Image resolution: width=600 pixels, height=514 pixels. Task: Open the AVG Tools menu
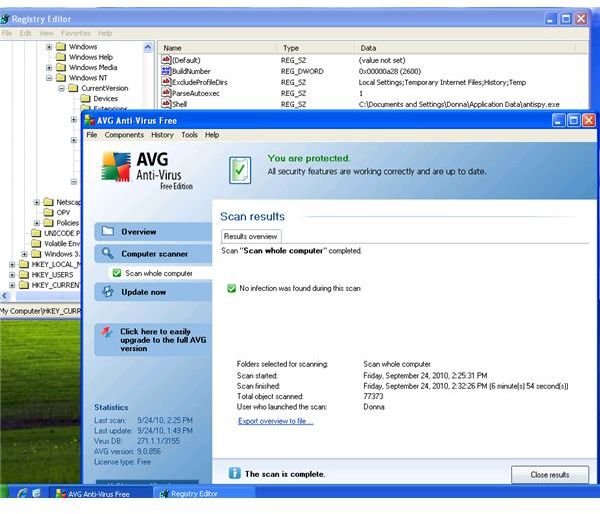click(x=189, y=135)
